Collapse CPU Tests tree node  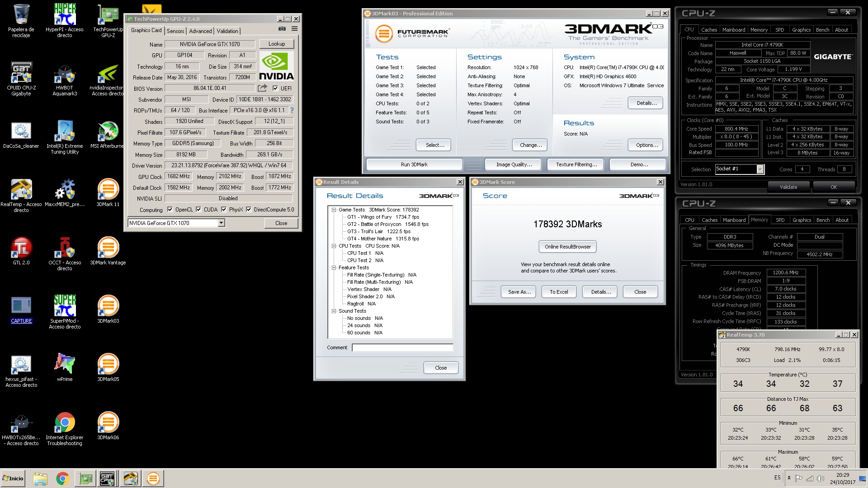tap(334, 246)
